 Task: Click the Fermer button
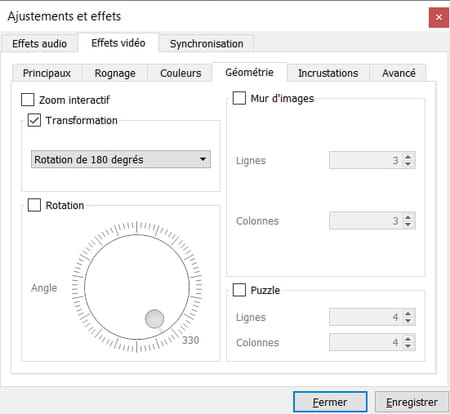click(x=330, y=402)
